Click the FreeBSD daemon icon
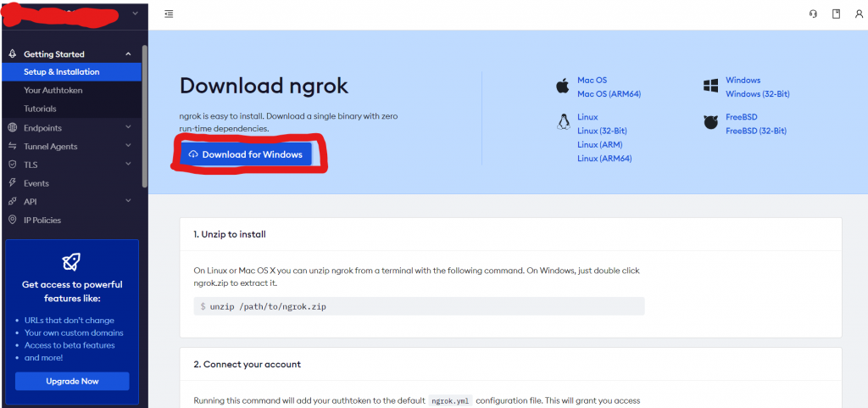Screen dimensions: 868x408 tap(711, 122)
